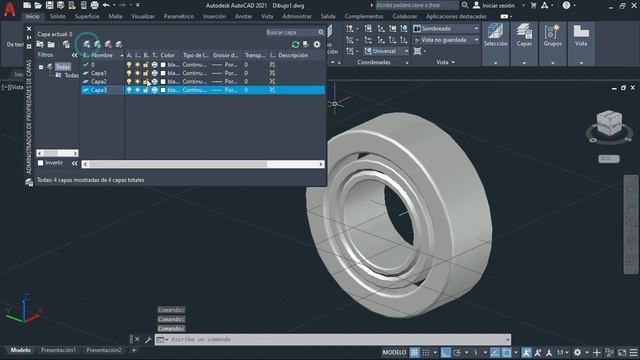Screen dimensions: 640x360
Task: Open the Visualizar ribbon tab
Action: [143, 16]
